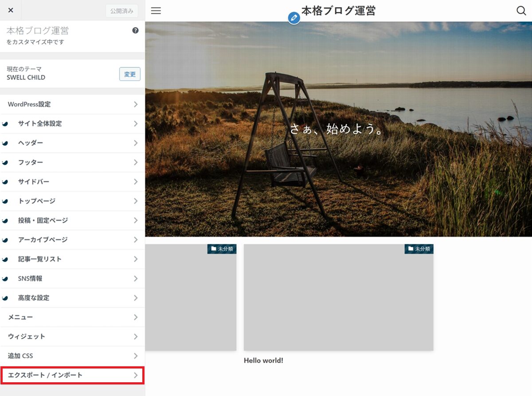
Task: Expand the 追加 CSS section chevron
Action: [136, 356]
